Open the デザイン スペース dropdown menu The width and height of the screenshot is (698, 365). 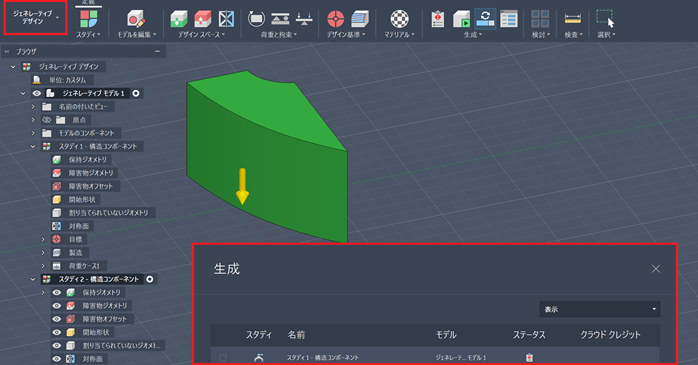pyautogui.click(x=202, y=34)
